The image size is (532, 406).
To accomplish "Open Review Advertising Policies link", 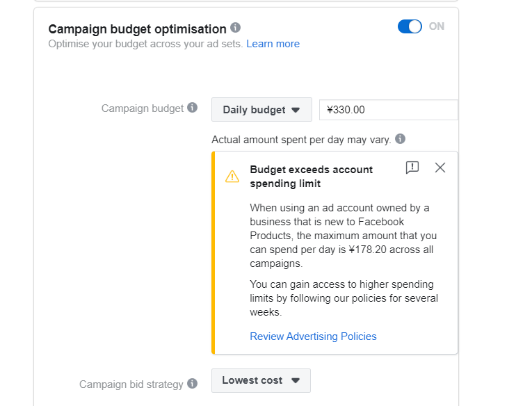I will click(x=313, y=336).
